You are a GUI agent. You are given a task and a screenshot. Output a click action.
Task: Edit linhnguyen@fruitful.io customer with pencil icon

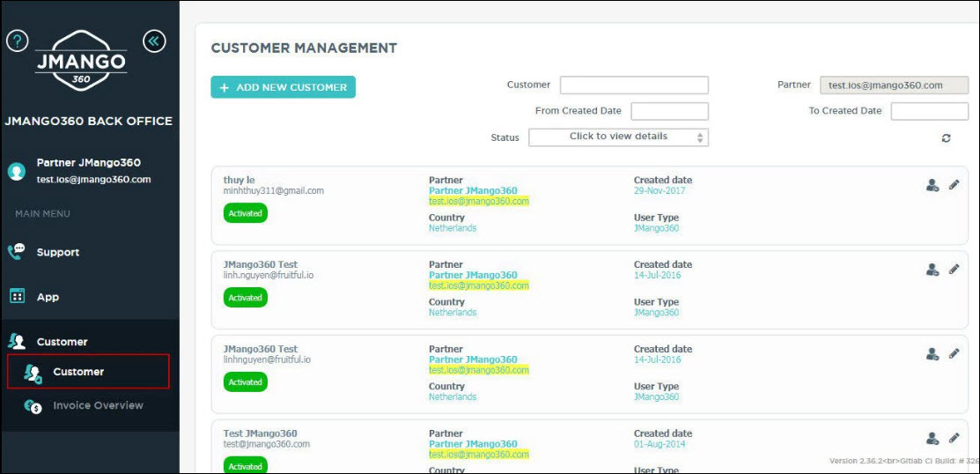click(x=954, y=353)
